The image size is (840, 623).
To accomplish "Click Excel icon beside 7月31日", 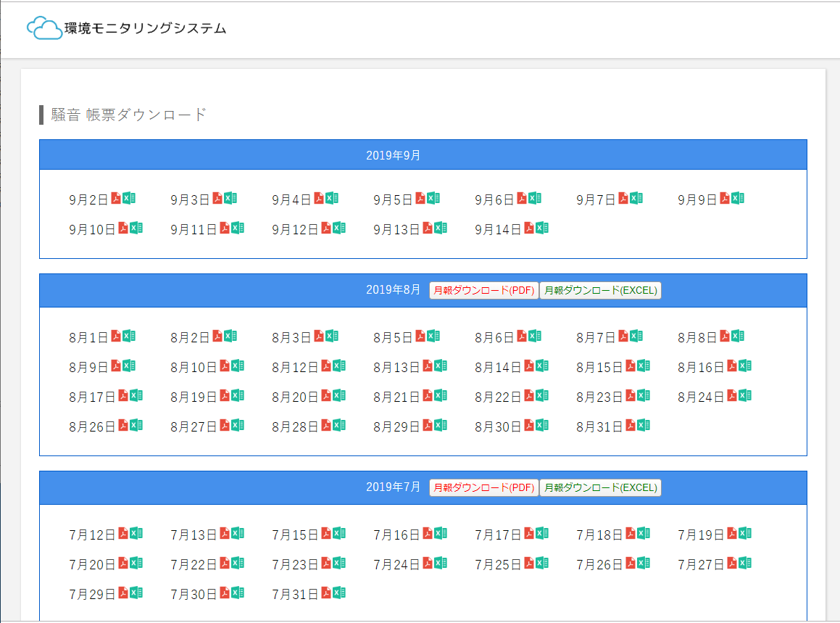I will tap(339, 593).
